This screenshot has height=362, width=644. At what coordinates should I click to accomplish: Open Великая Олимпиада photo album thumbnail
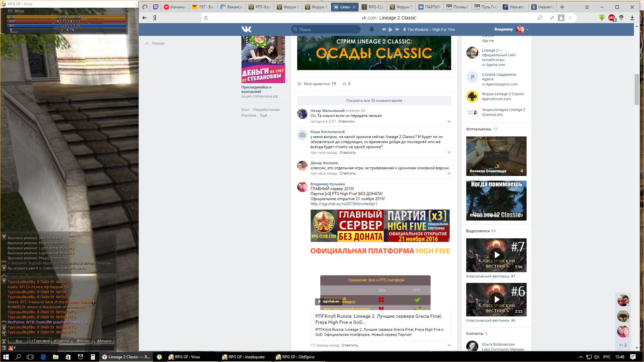(496, 156)
